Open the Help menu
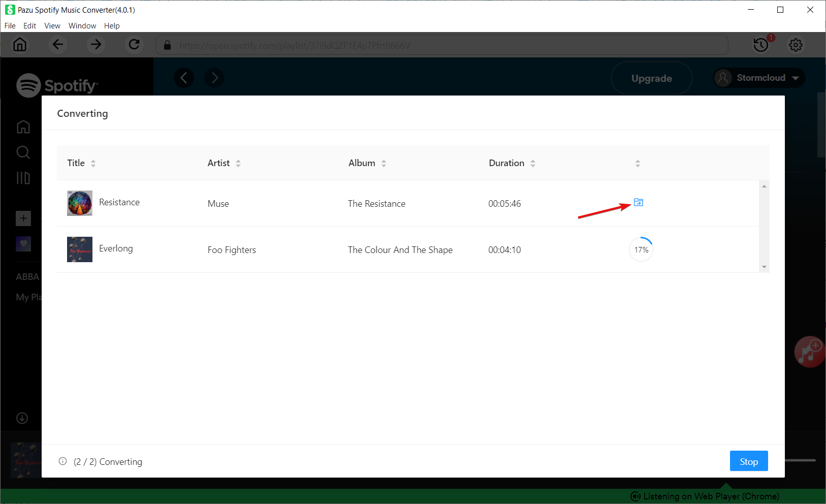 pos(112,26)
